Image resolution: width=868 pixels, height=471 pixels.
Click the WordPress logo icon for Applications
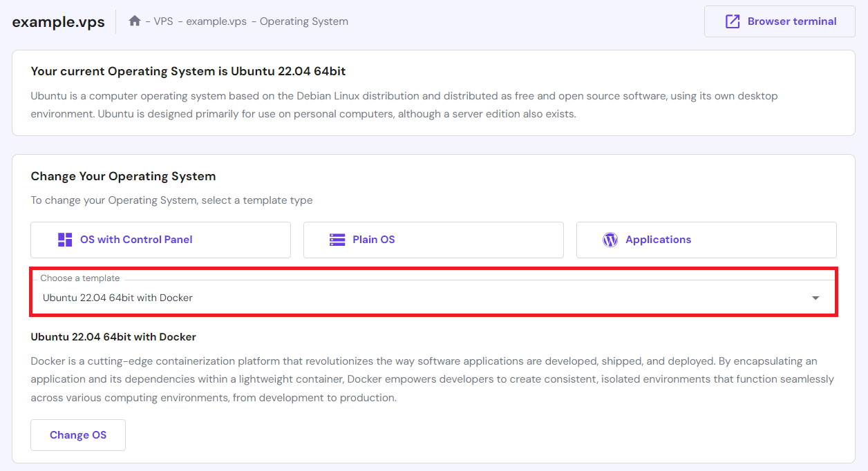click(x=610, y=240)
